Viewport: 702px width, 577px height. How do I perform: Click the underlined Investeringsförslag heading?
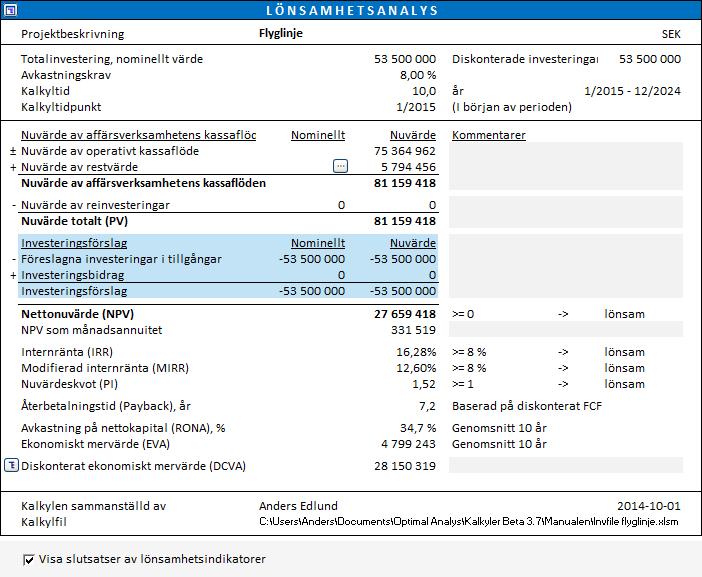(74, 243)
